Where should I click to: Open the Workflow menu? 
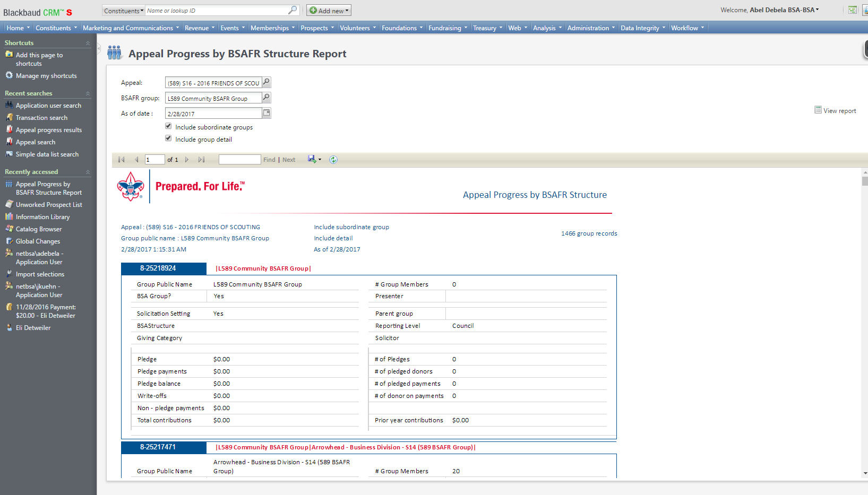[x=687, y=28]
